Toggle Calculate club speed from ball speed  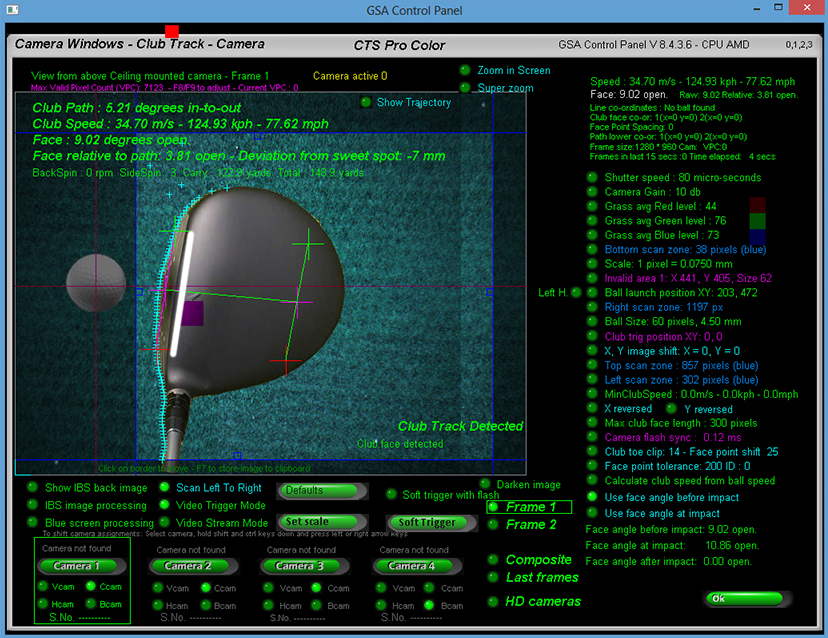592,480
